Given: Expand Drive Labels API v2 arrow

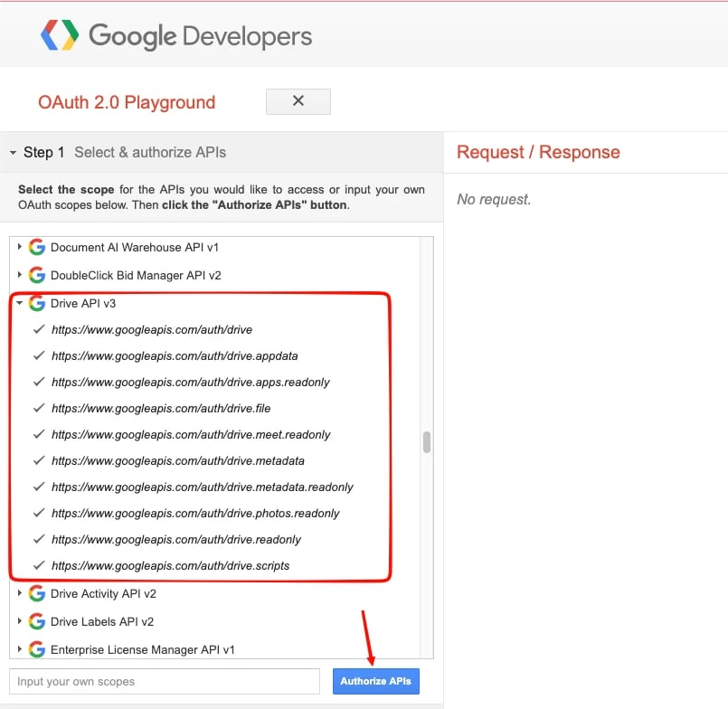Looking at the screenshot, I should (20, 620).
